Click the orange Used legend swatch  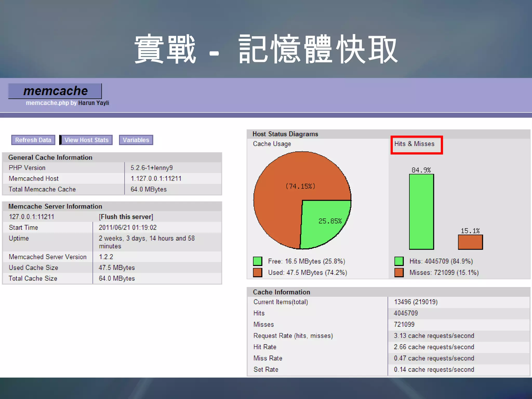(257, 272)
